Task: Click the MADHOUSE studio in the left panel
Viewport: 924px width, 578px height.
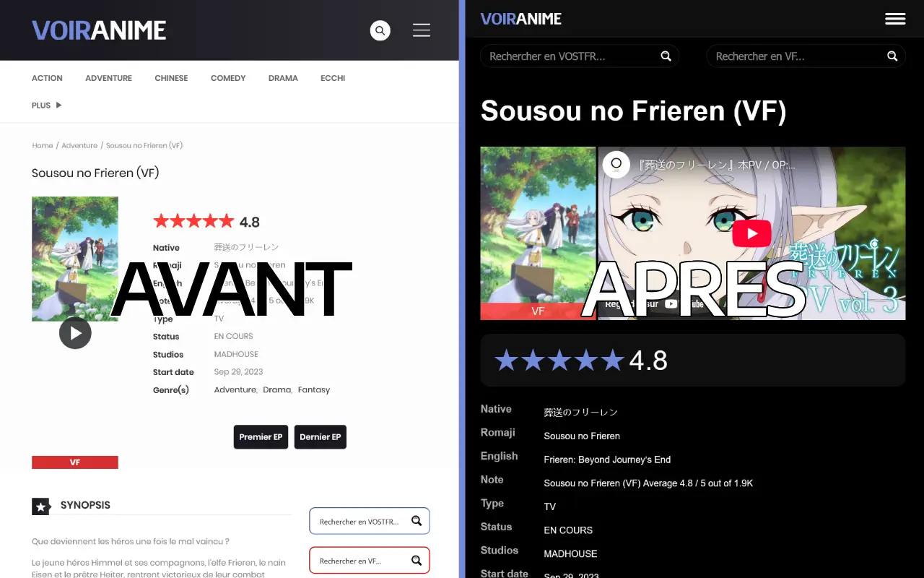Action: click(x=236, y=355)
